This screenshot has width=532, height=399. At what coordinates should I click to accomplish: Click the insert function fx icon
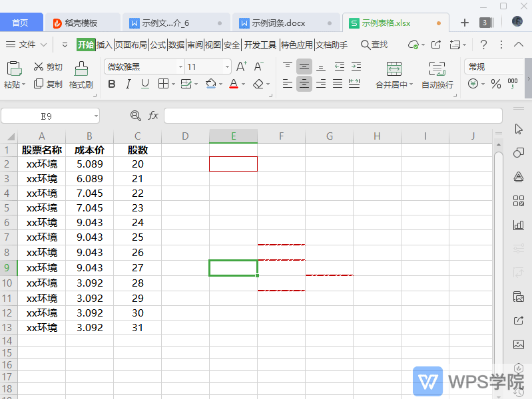(153, 116)
